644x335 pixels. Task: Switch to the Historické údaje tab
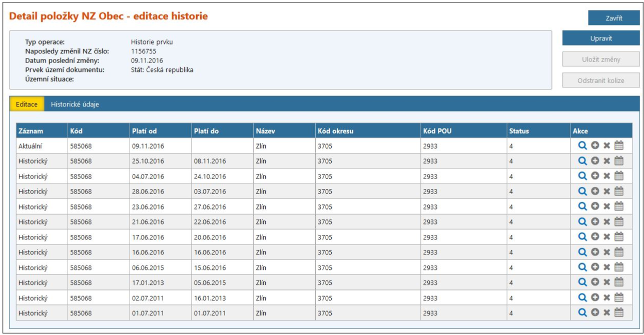75,104
